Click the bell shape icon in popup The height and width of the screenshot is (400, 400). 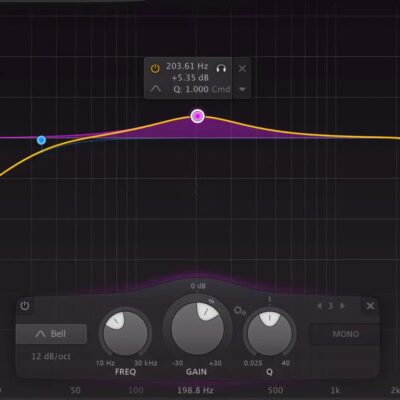coord(155,89)
